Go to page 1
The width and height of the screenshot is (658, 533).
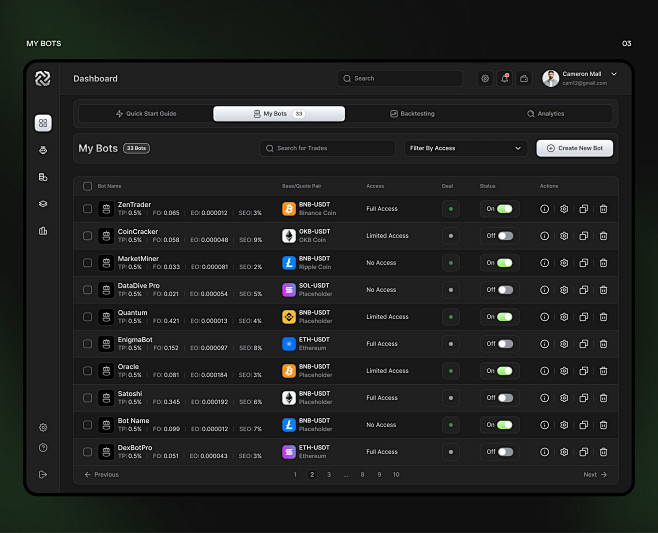pyautogui.click(x=295, y=475)
